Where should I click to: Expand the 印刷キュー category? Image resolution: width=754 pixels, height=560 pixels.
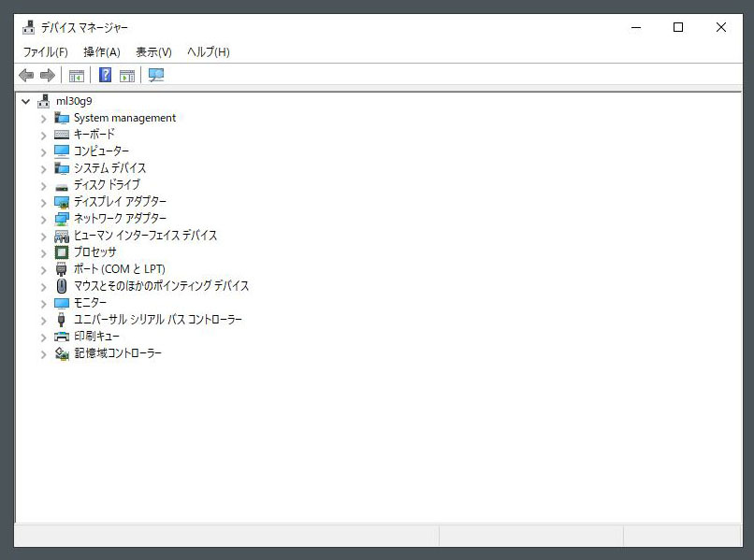point(44,337)
